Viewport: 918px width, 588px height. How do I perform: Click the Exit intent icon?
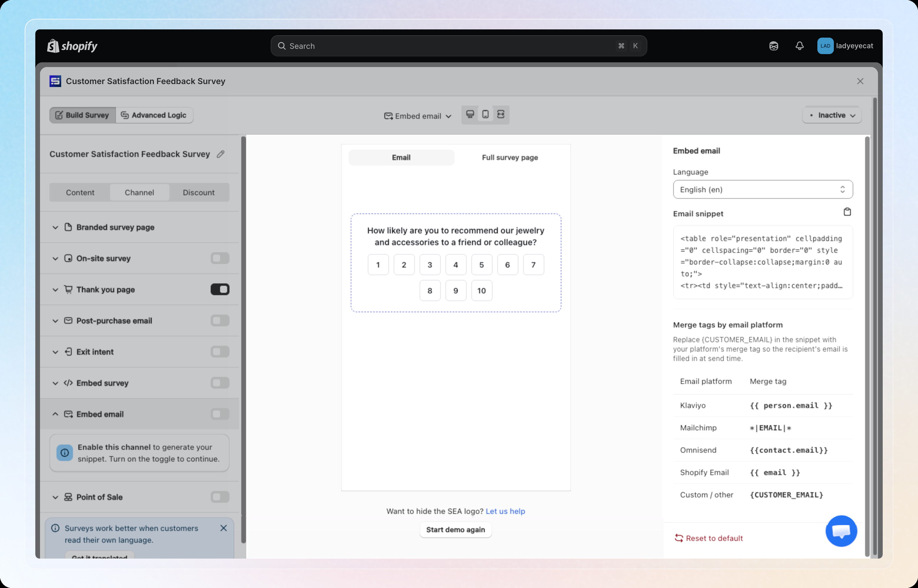(x=68, y=352)
